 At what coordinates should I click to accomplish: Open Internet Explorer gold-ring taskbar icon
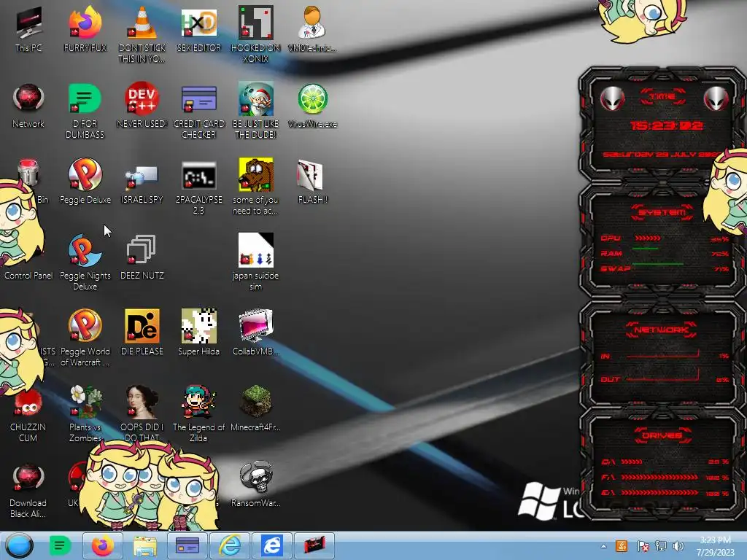pos(230,545)
